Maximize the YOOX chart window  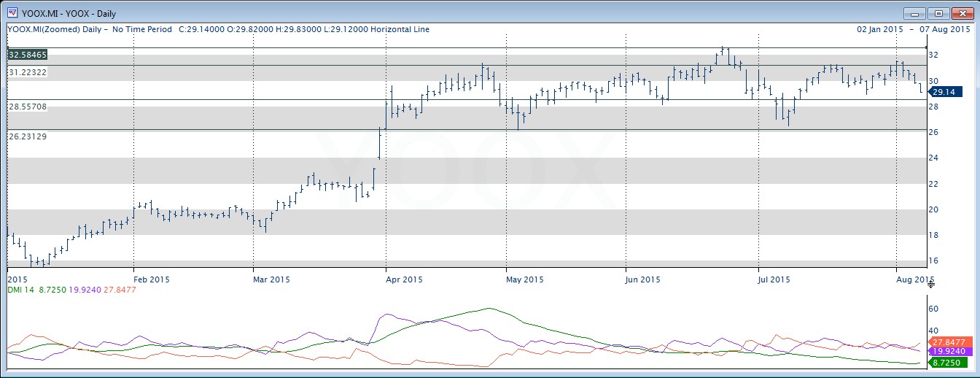pos(938,13)
